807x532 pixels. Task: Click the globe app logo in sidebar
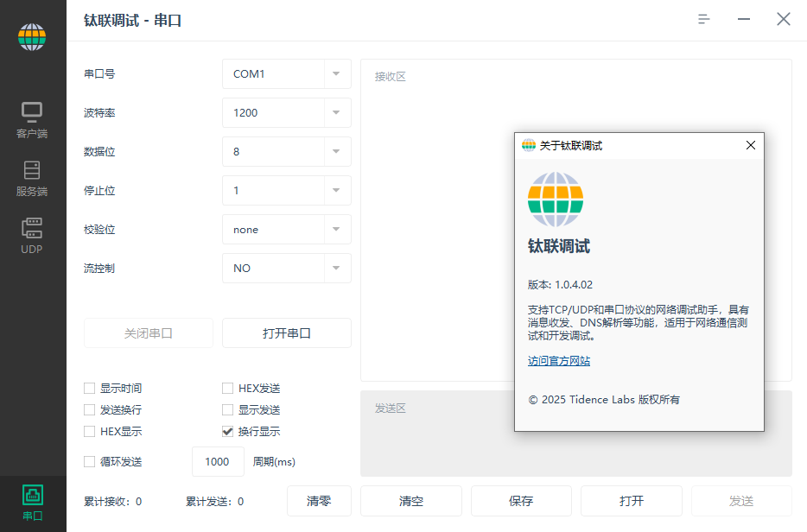point(32,37)
